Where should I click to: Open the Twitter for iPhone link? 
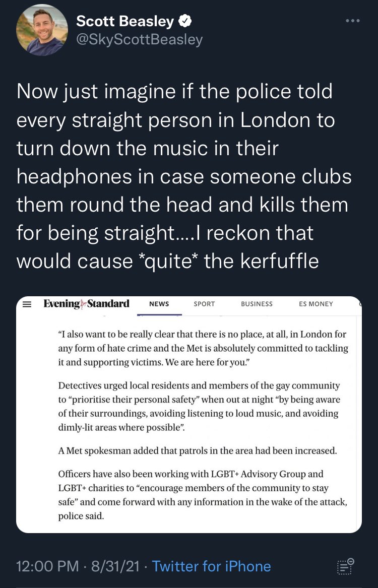pos(212,566)
